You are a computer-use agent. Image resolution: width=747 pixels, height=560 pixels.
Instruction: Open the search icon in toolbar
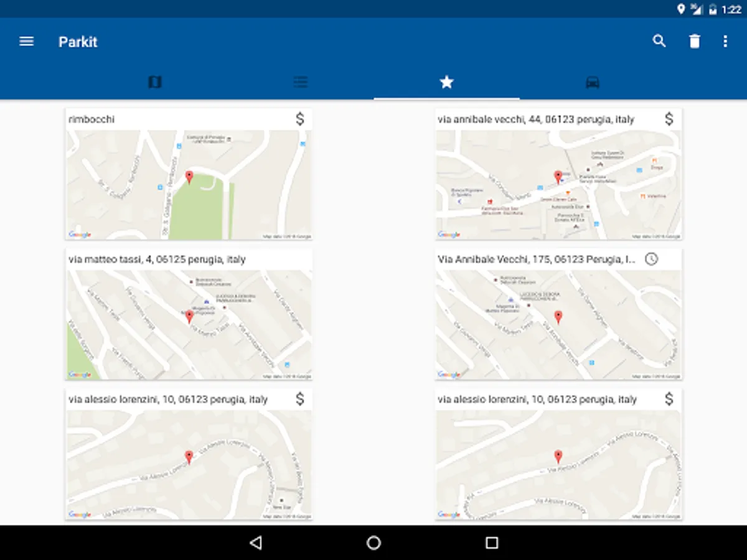click(659, 42)
